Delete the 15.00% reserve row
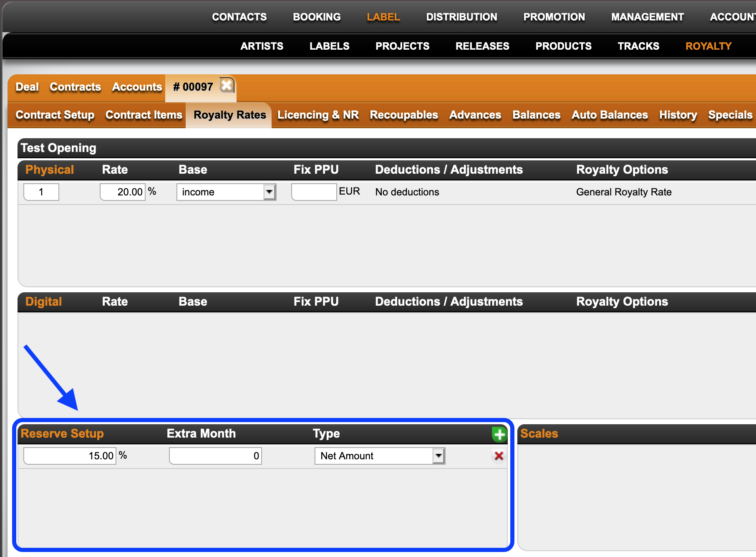 (x=498, y=456)
